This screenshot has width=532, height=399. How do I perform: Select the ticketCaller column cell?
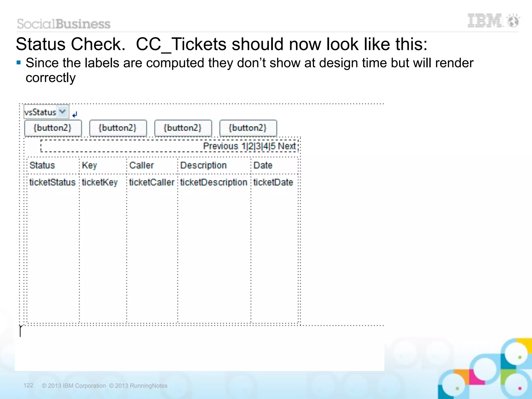152,182
